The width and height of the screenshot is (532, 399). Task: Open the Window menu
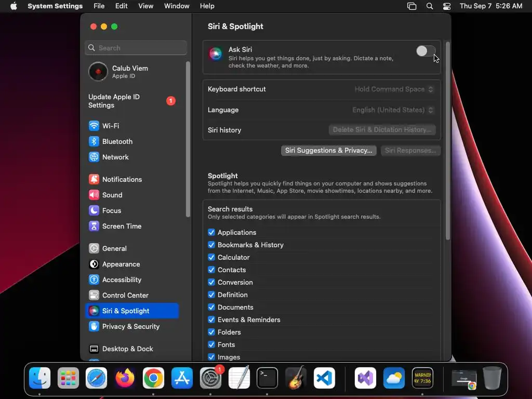[177, 6]
